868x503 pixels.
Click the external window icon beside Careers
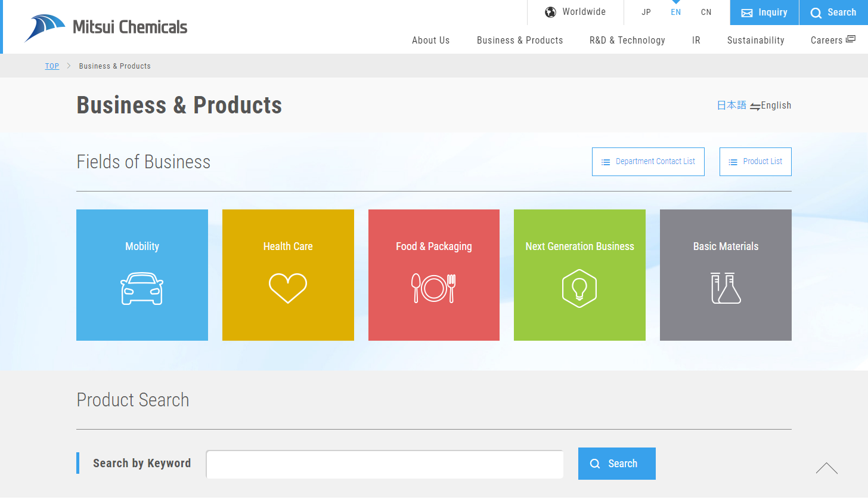[851, 39]
